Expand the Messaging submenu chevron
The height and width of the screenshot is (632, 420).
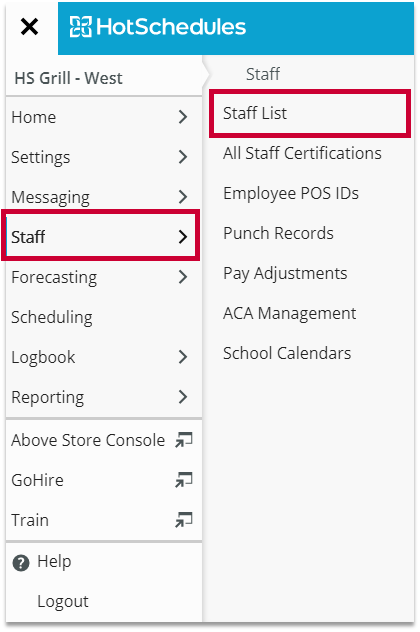183,197
